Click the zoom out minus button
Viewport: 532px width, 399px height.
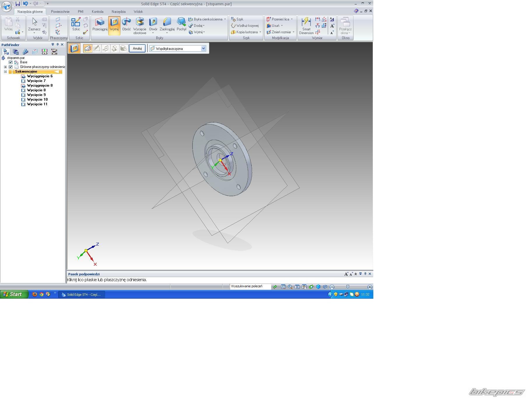(x=332, y=287)
